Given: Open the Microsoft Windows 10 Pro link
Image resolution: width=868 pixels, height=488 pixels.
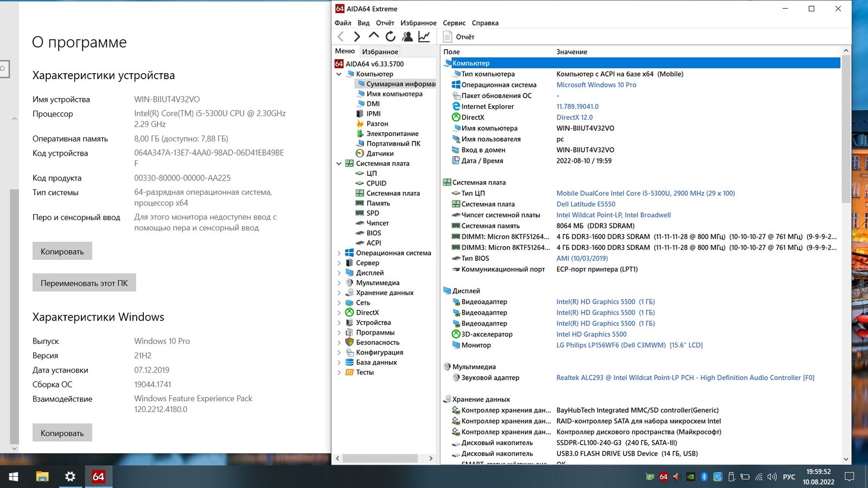Looking at the screenshot, I should (596, 85).
